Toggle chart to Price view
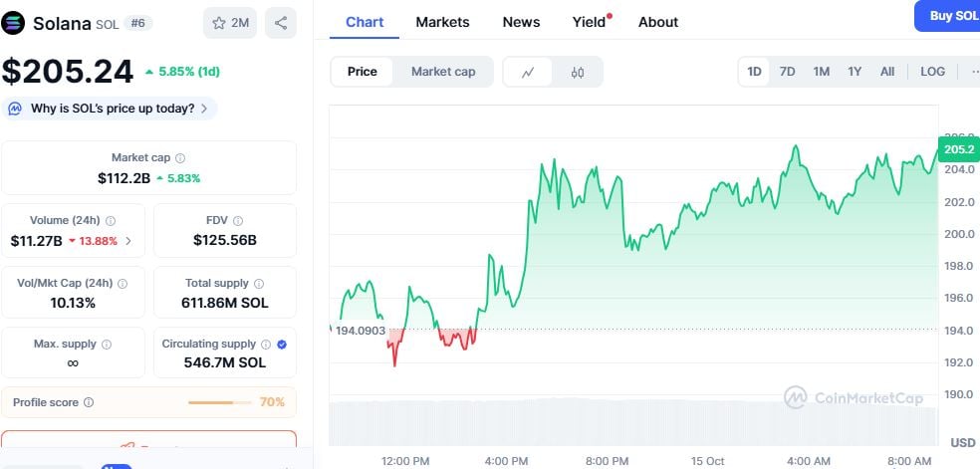This screenshot has width=980, height=469. pos(363,72)
